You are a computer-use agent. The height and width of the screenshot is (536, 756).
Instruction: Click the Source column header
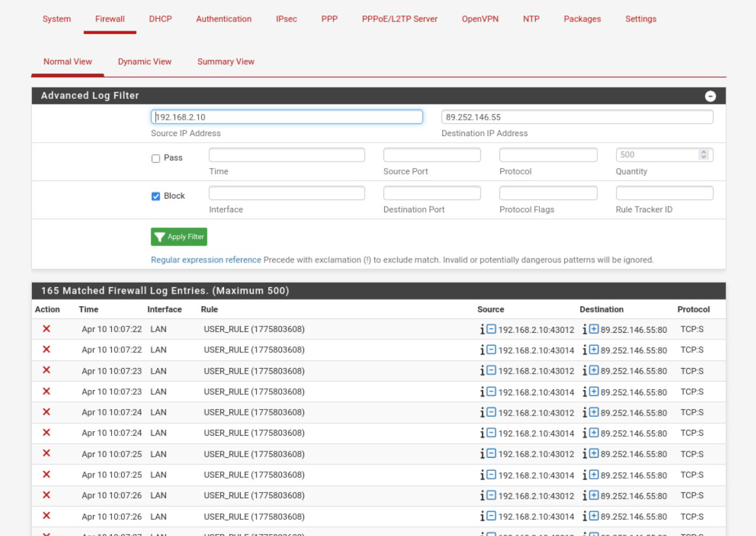tap(490, 309)
